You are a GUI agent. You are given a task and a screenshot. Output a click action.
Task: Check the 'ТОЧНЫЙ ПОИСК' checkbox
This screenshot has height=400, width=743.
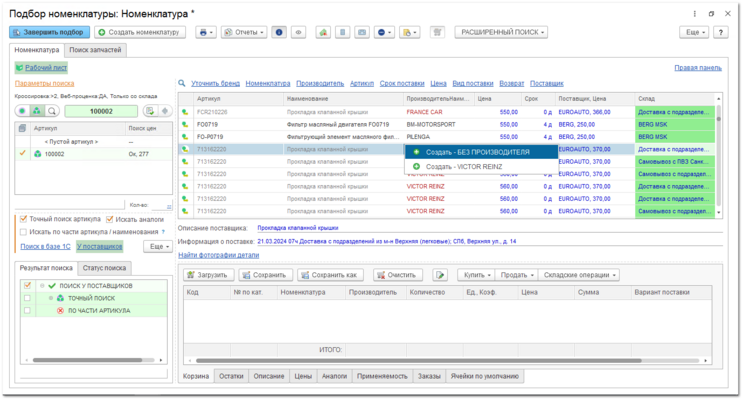click(x=27, y=298)
